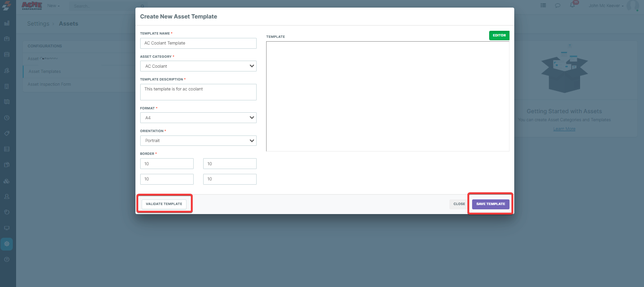Focus the bottom-left Border value field
644x287 pixels.
167,179
